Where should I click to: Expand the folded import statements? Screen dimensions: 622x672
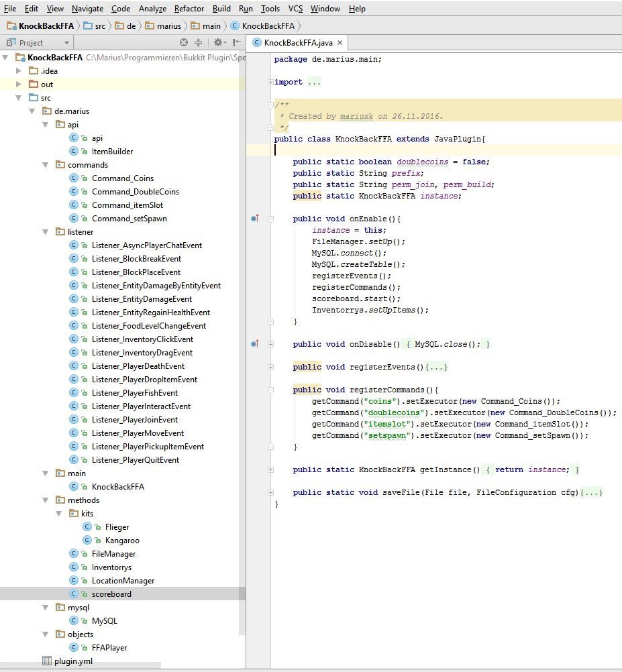click(270, 82)
